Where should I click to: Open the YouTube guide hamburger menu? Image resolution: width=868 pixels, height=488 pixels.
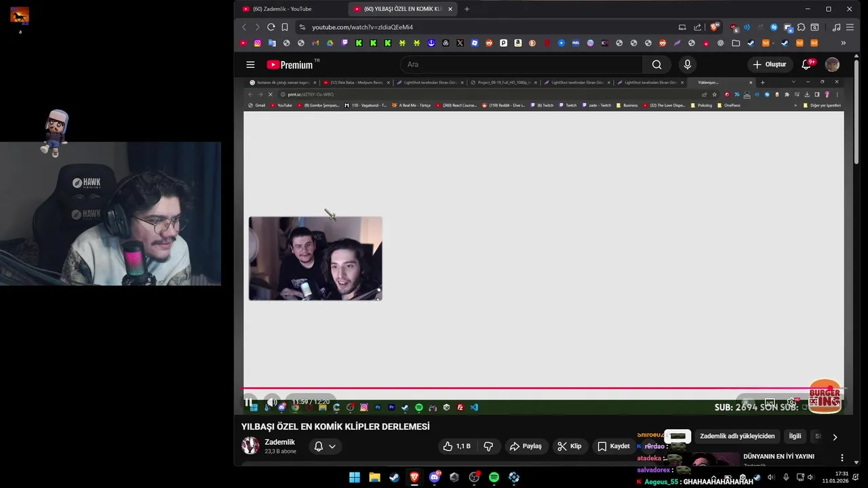pos(250,64)
